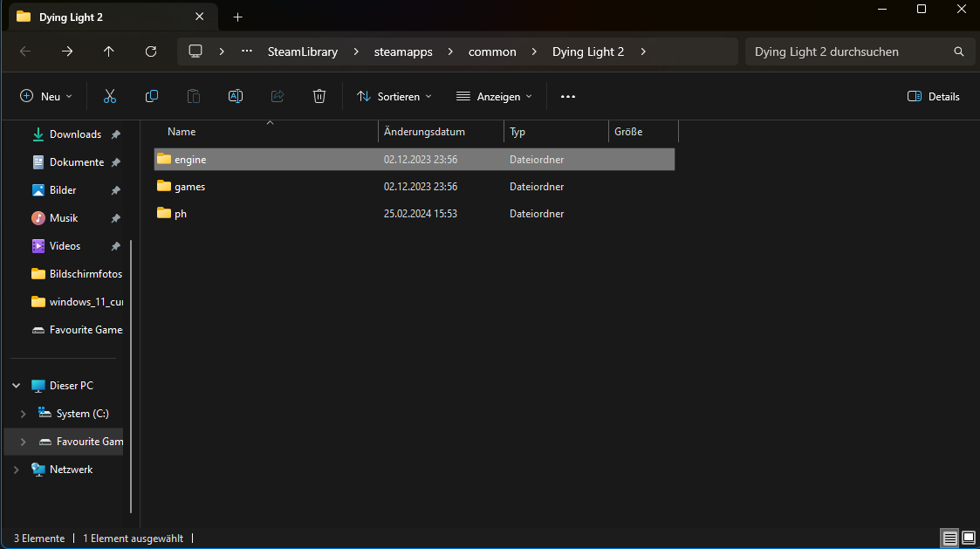This screenshot has width=980, height=549.
Task: Click the Share icon
Action: [x=278, y=96]
